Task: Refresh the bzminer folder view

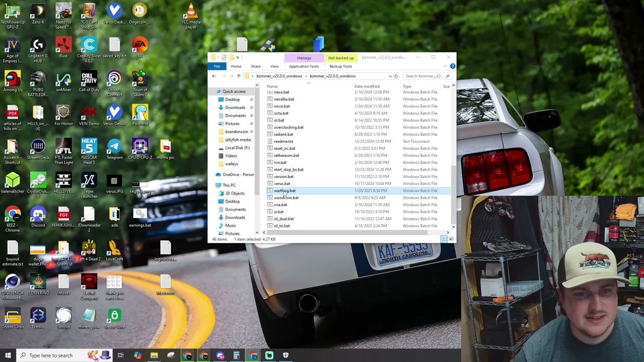Action: click(396, 76)
